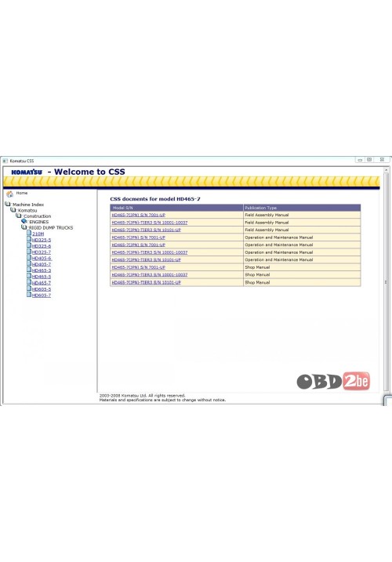392x562 pixels.
Task: Click the 2003-2008 Komatsu Ltd. copyright text
Action: coord(143,395)
